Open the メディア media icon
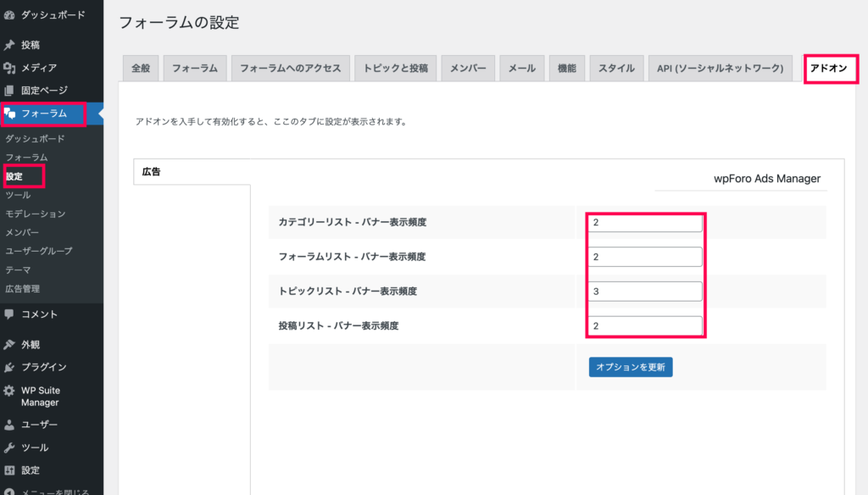Viewport: 868px width, 495px height. pyautogui.click(x=9, y=68)
